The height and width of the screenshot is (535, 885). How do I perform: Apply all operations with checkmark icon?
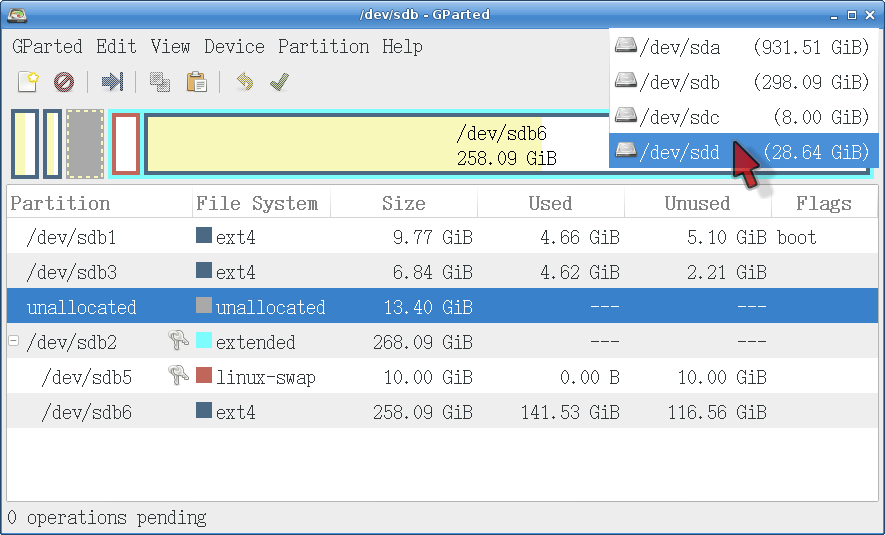click(279, 81)
